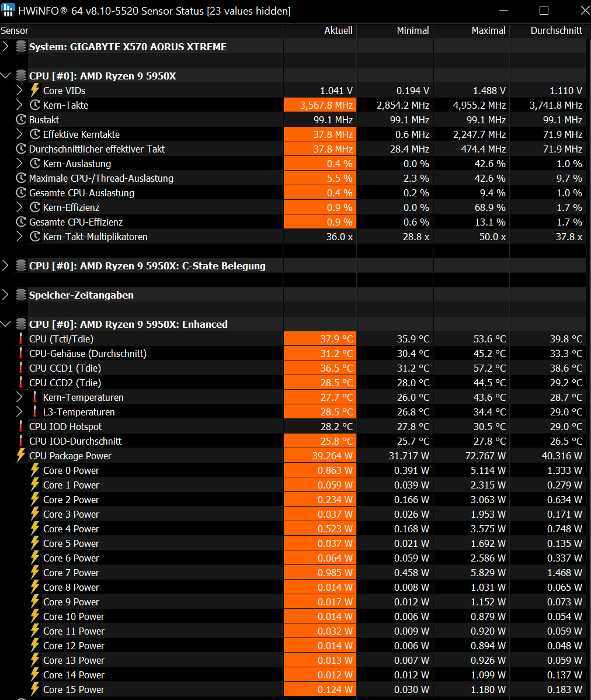Click the Maximal column header
The height and width of the screenshot is (700, 591).
[x=471, y=30]
